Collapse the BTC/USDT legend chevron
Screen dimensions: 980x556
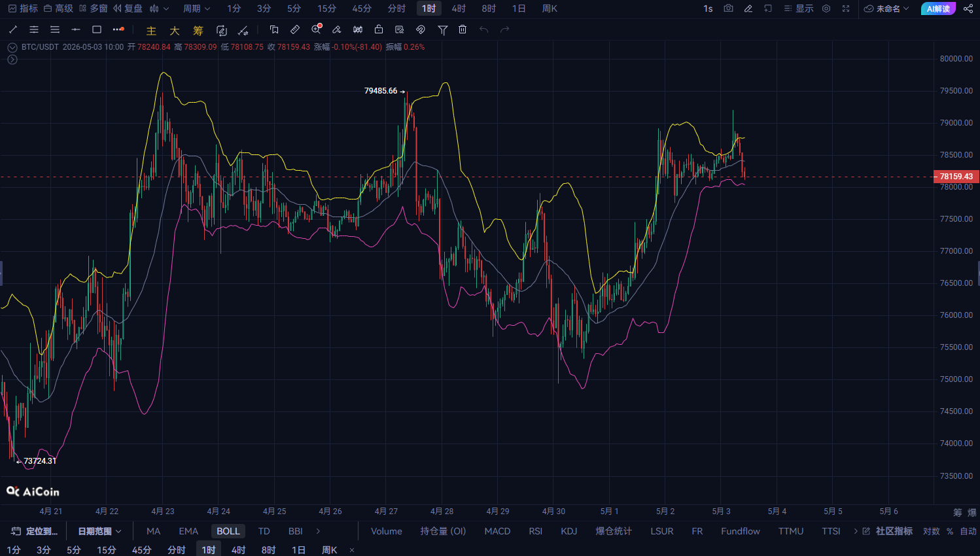pos(12,47)
